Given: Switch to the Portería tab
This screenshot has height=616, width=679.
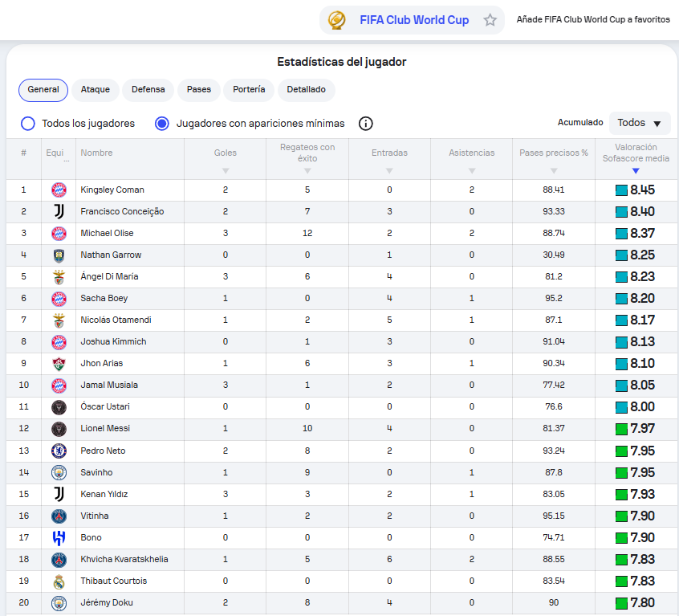Looking at the screenshot, I should 249,90.
